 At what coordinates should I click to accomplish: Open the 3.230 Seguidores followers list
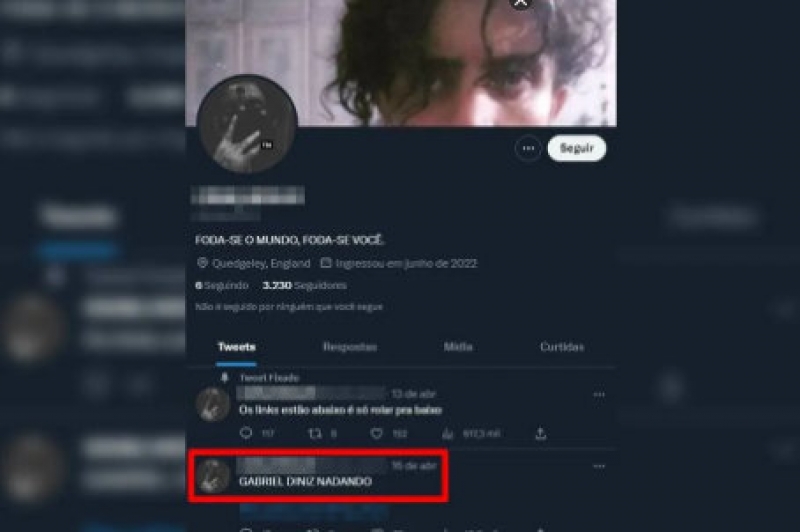tap(304, 285)
